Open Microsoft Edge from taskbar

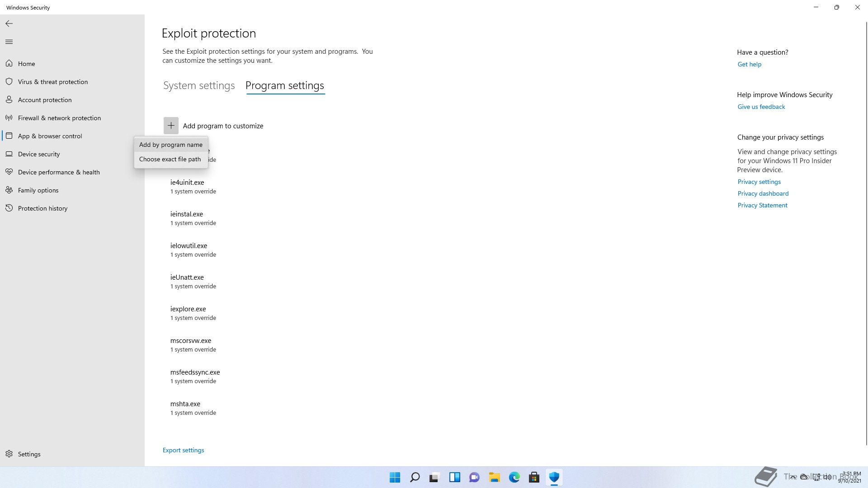click(514, 477)
